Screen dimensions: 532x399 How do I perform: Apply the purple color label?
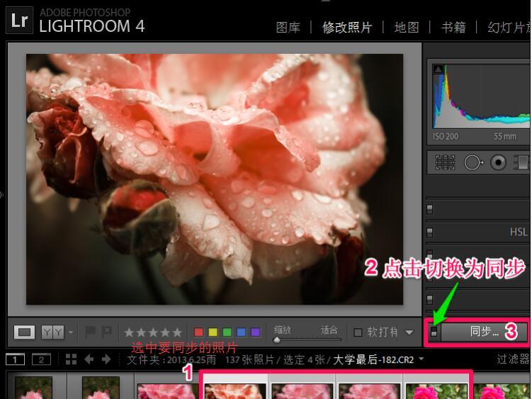[x=255, y=332]
